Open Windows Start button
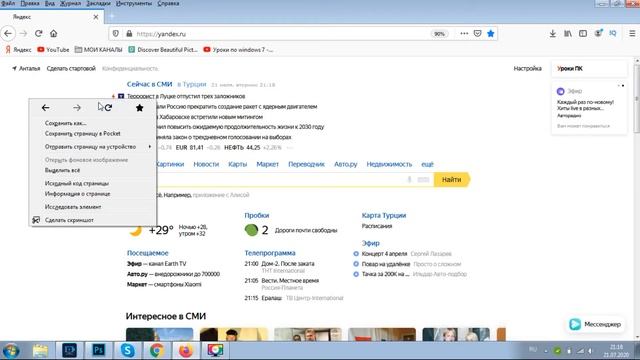This screenshot has height=360, width=640. tap(11, 351)
